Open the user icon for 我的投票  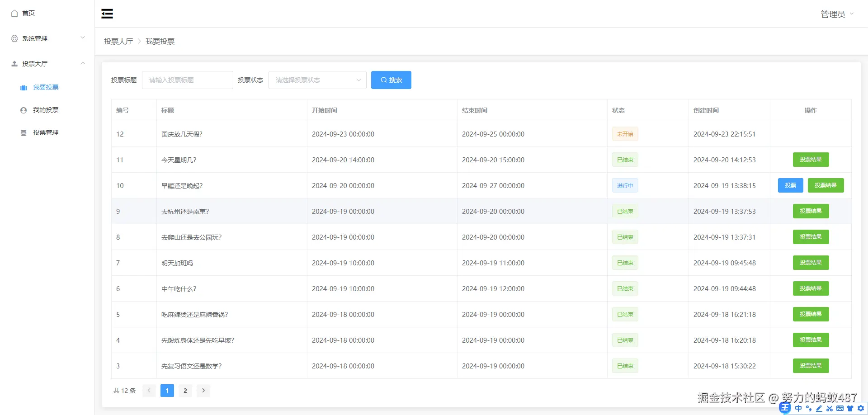pos(24,110)
